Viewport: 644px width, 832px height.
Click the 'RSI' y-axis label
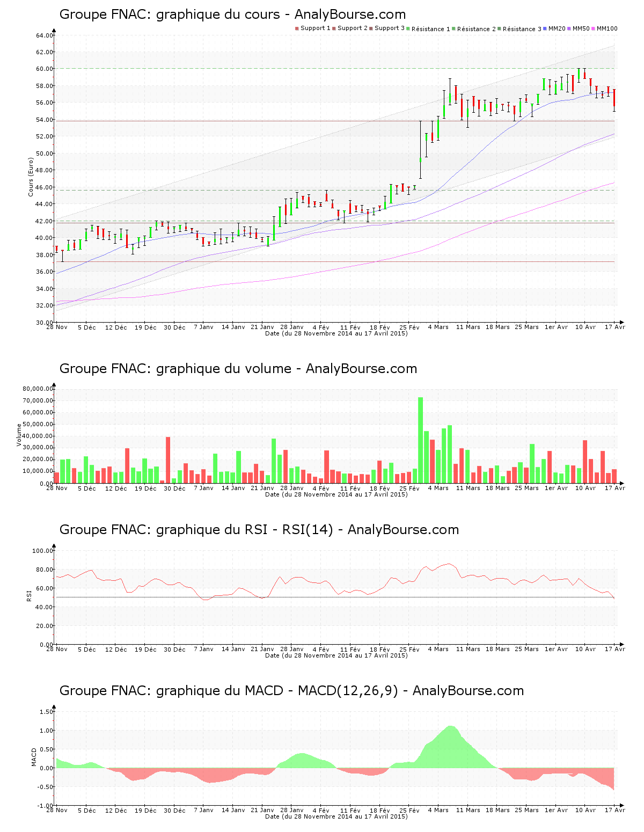tap(29, 595)
